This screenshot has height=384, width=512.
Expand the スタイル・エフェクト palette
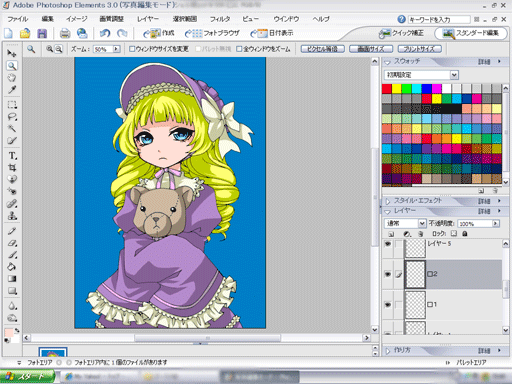[x=387, y=201]
